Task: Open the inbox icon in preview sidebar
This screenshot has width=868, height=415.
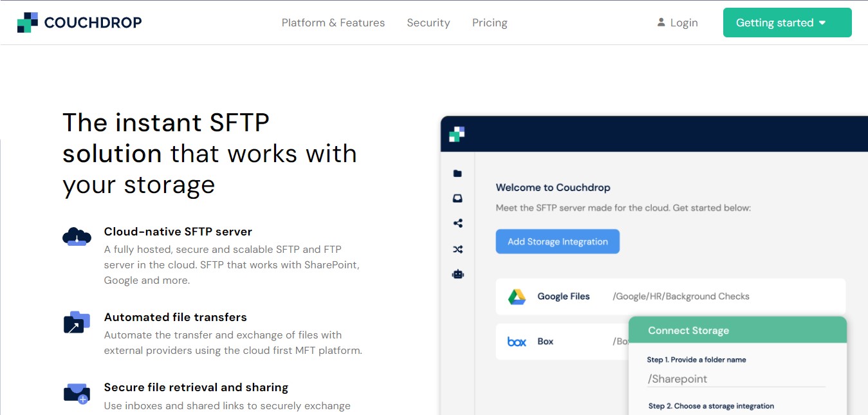Action: (457, 199)
